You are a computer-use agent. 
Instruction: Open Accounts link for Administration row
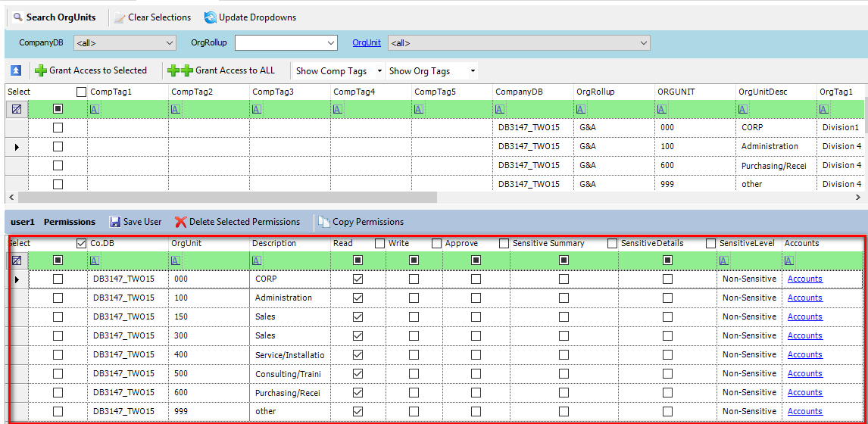tap(805, 298)
